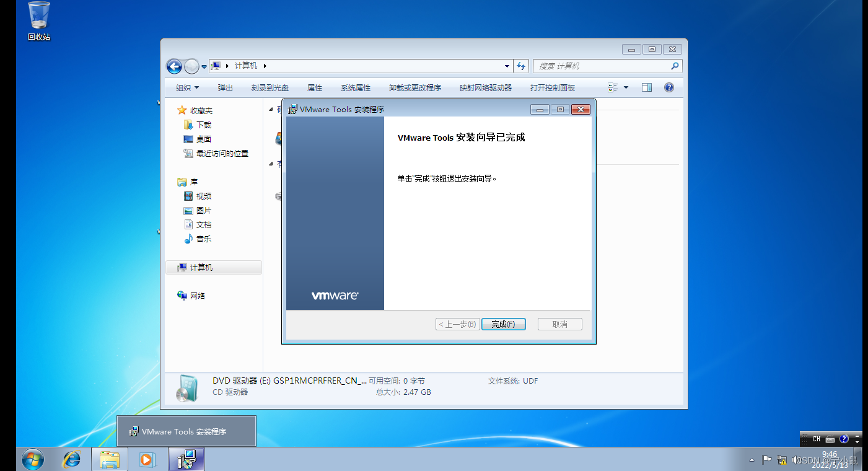Minimize the VMware Tools installer window
Image resolution: width=868 pixels, height=471 pixels.
(x=540, y=110)
